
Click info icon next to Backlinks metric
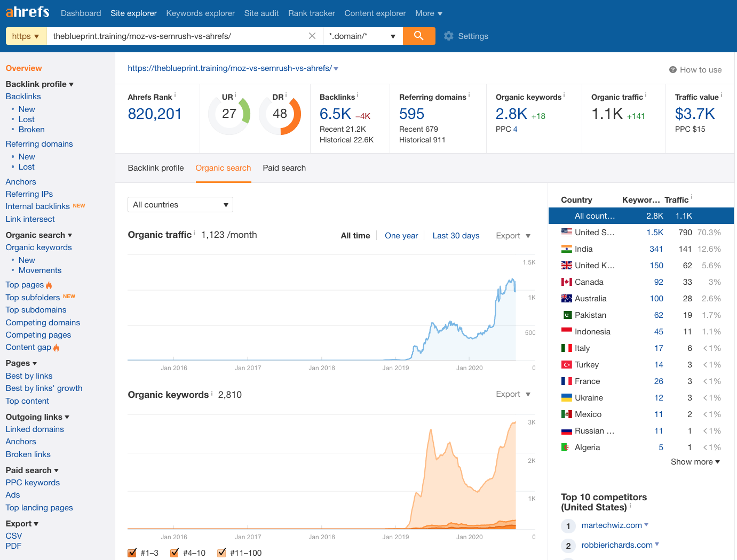[358, 95]
